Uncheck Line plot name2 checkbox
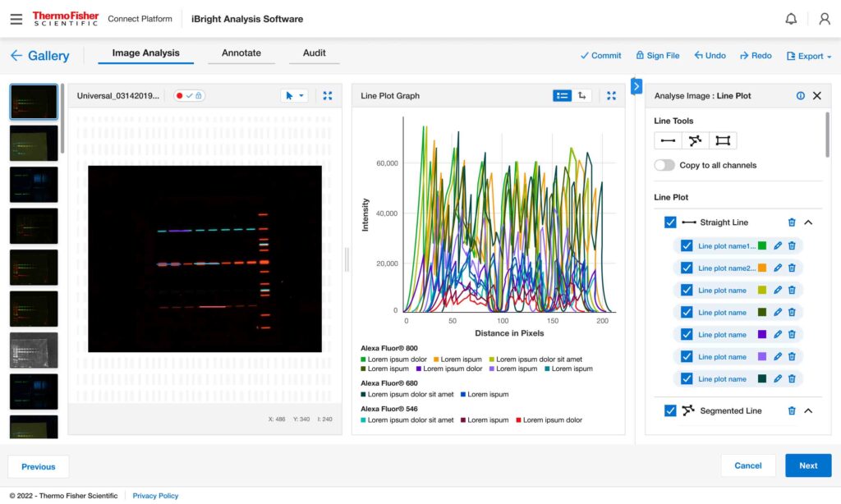Viewport: 841px width, 504px height. [x=687, y=268]
